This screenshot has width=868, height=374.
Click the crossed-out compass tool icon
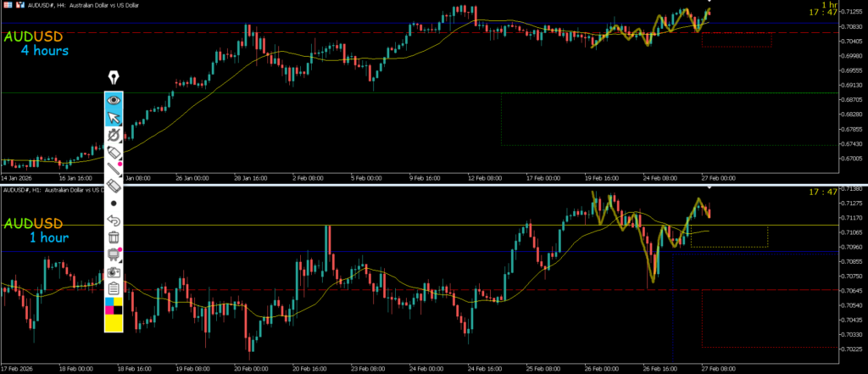pyautogui.click(x=114, y=134)
